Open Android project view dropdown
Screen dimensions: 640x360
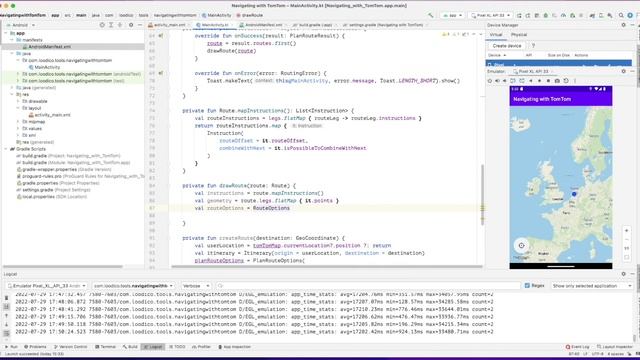tap(21, 25)
